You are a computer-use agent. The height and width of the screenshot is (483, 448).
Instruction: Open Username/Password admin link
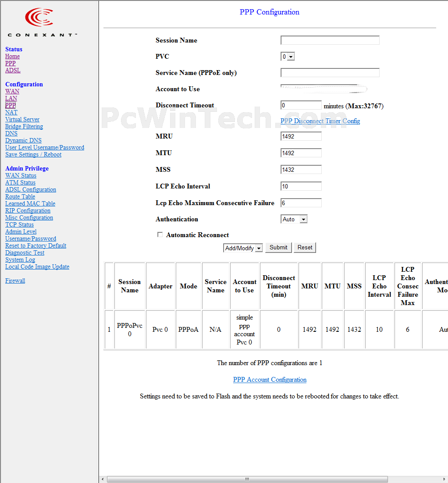(x=31, y=239)
